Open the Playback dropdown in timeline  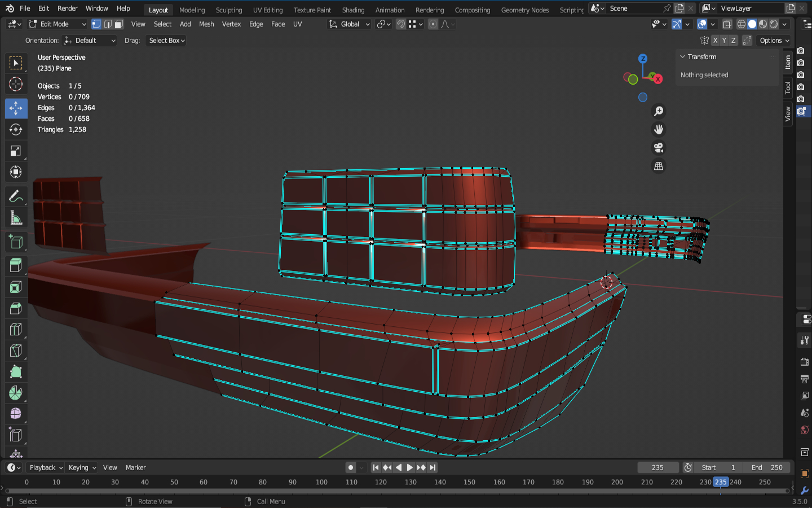pos(46,467)
